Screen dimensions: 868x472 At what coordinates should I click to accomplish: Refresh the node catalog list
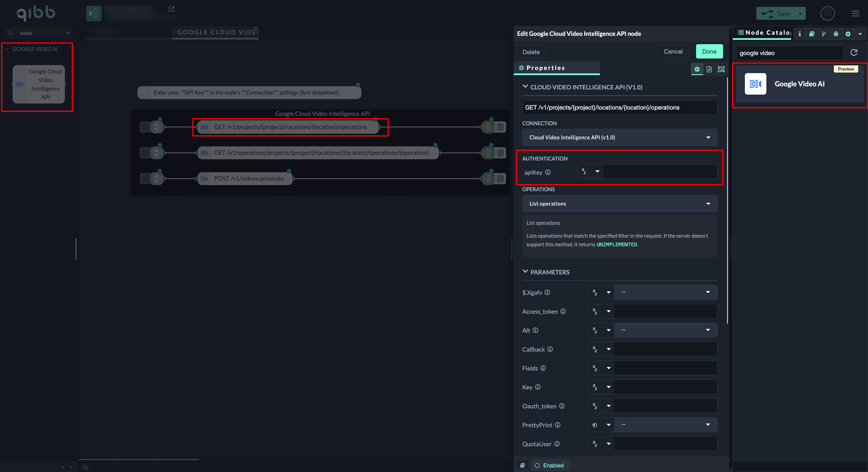(854, 52)
